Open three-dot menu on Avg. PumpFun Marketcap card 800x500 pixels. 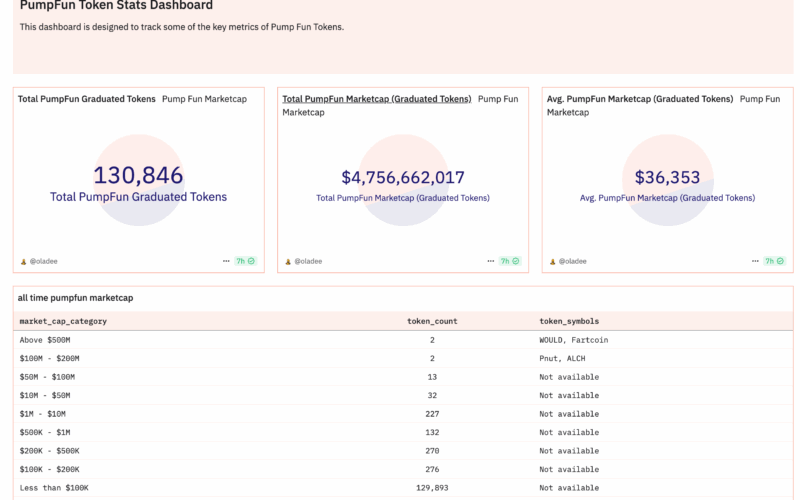755,261
